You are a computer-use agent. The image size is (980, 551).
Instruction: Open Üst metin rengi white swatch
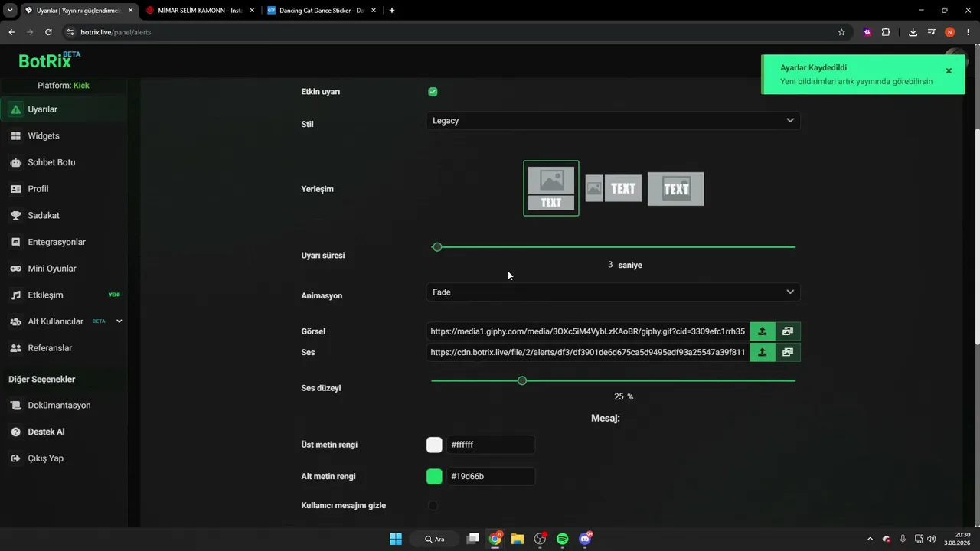(434, 445)
